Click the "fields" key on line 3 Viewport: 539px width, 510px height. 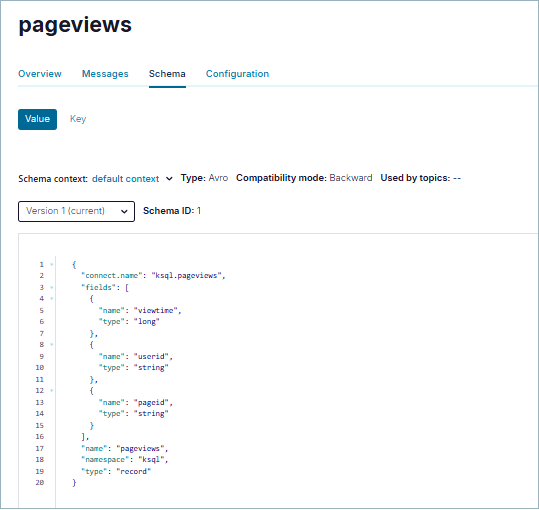pyautogui.click(x=99, y=288)
